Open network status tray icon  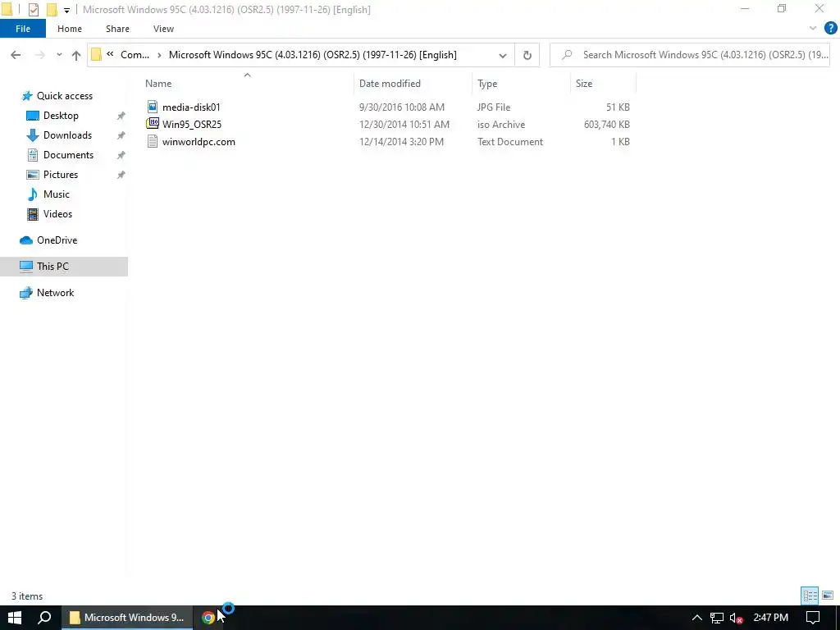(x=717, y=618)
